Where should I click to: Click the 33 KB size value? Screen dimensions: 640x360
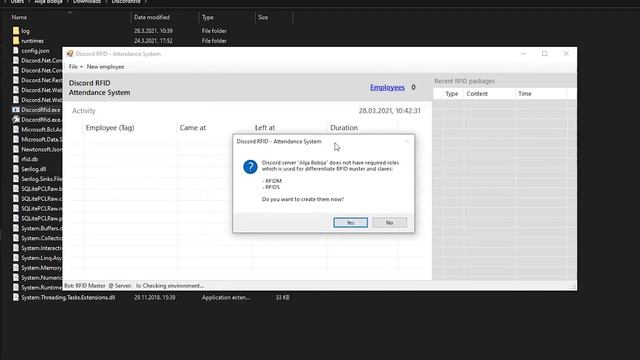pos(282,298)
